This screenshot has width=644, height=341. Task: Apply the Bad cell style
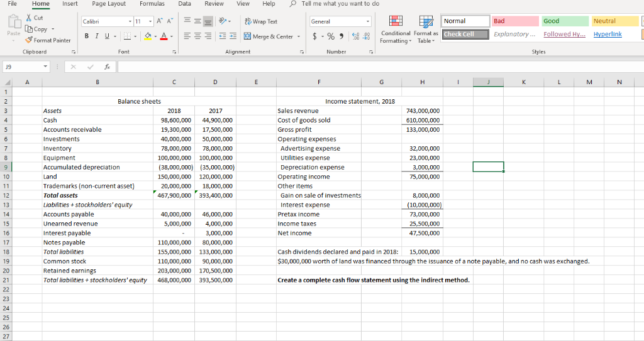pyautogui.click(x=515, y=21)
